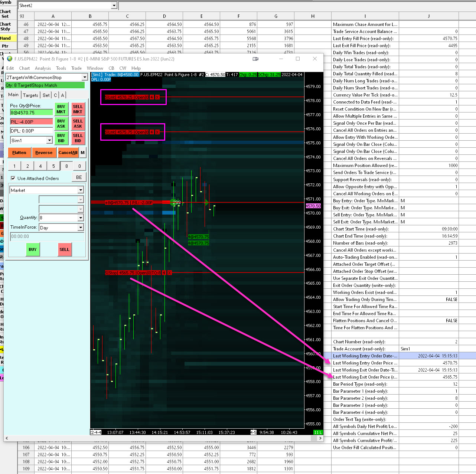Click the green BUY button at panel bottom
Viewport: 476px width, 474px height.
(33, 249)
